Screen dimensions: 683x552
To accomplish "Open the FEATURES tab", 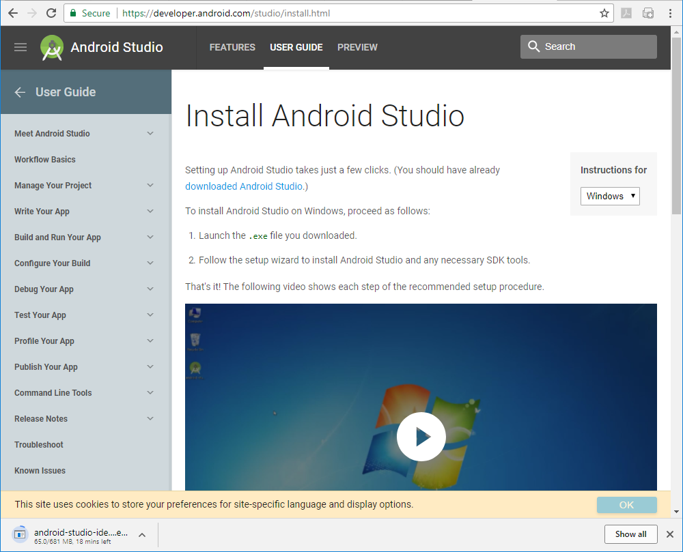I will 232,47.
